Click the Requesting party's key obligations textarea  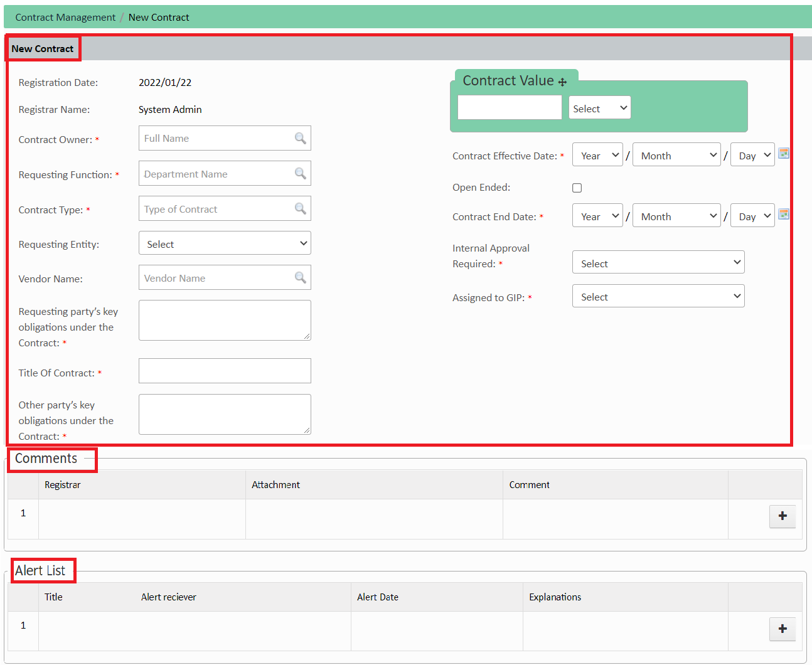(225, 320)
